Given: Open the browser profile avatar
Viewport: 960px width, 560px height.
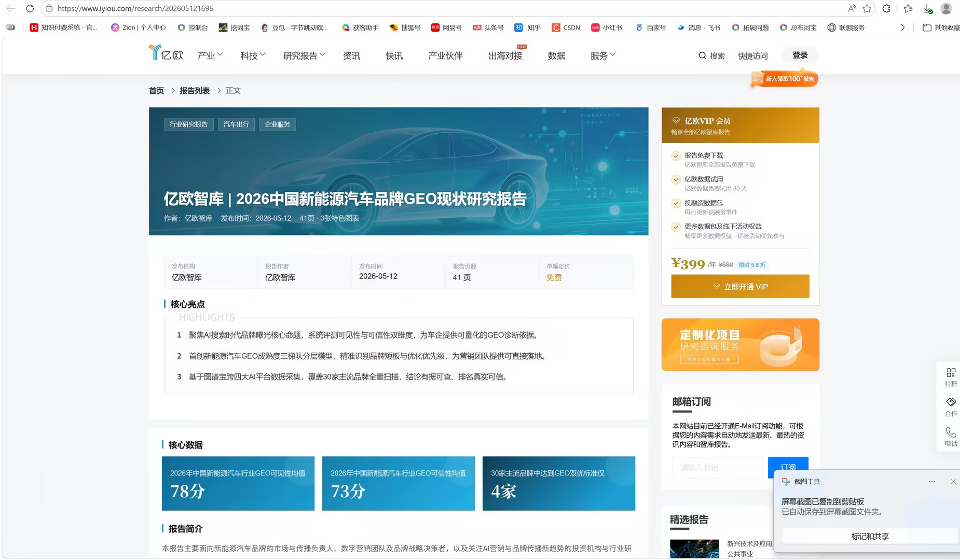Looking at the screenshot, I should tap(946, 8).
